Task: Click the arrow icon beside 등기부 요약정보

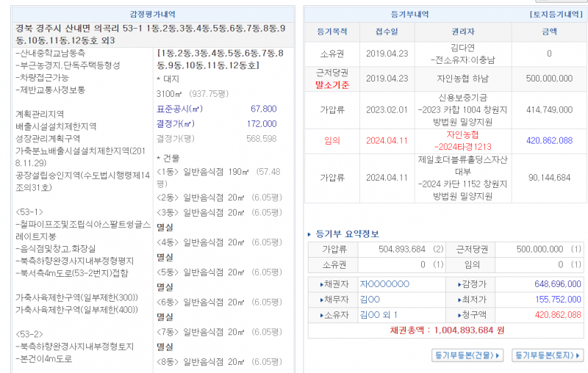Action: [x=309, y=234]
